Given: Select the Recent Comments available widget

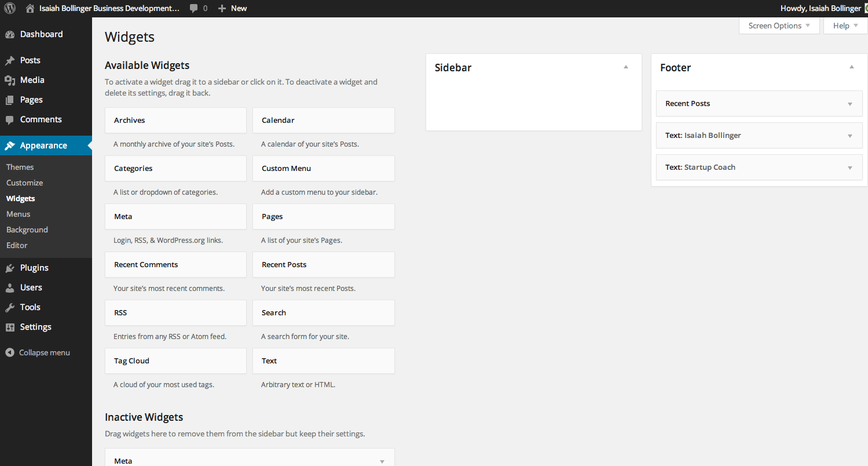Looking at the screenshot, I should click(175, 264).
